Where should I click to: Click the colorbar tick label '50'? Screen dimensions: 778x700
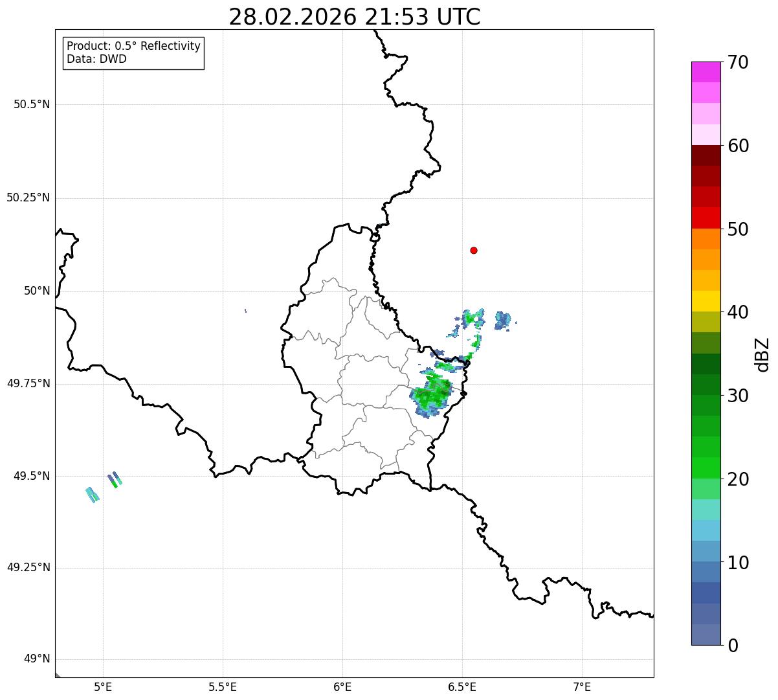(x=738, y=229)
